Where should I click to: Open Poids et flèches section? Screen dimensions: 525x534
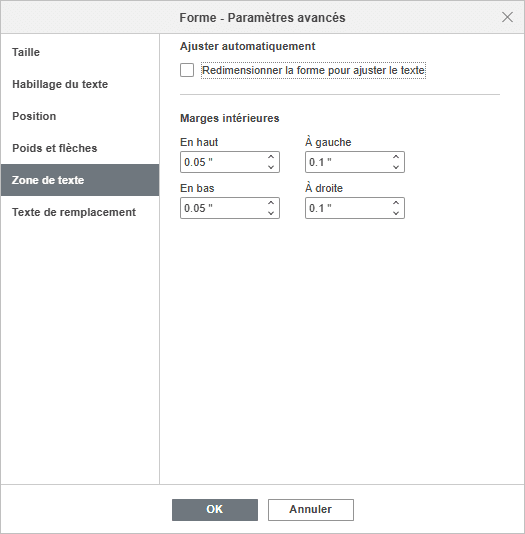pyautogui.click(x=80, y=148)
